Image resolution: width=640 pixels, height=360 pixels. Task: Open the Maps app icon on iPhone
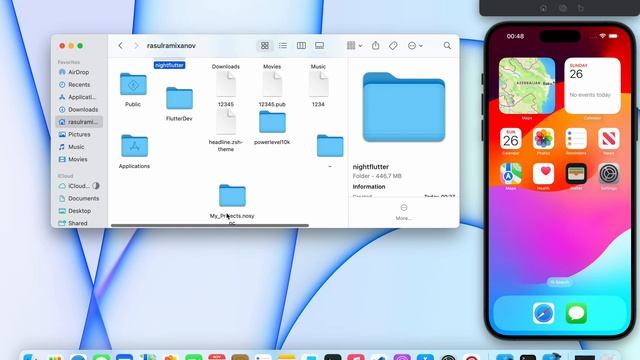tap(511, 174)
